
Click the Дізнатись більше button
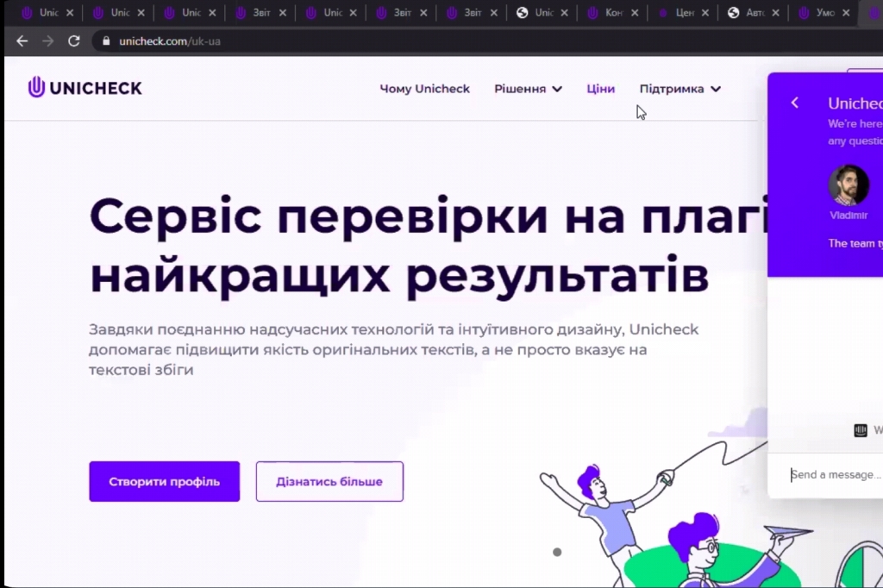click(329, 482)
